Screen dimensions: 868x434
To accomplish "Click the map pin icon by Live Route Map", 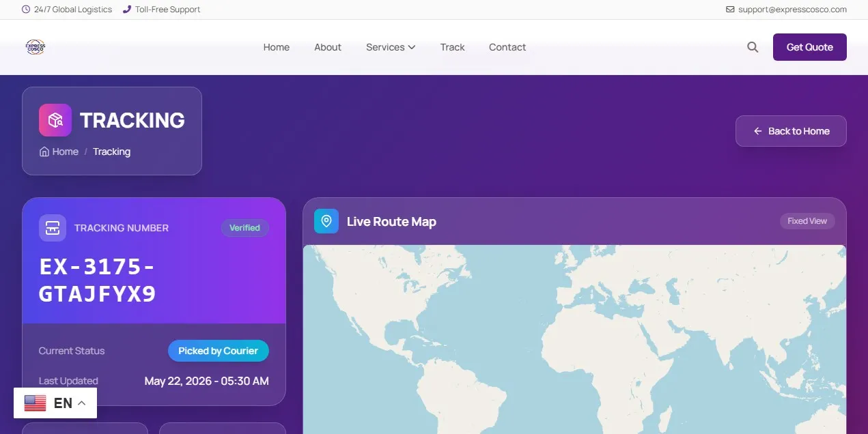I will 326,221.
